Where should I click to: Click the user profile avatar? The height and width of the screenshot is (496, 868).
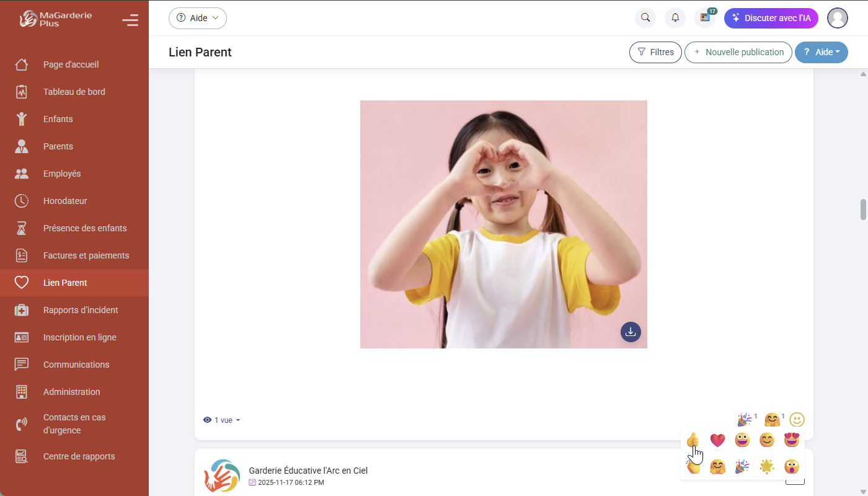click(x=838, y=18)
